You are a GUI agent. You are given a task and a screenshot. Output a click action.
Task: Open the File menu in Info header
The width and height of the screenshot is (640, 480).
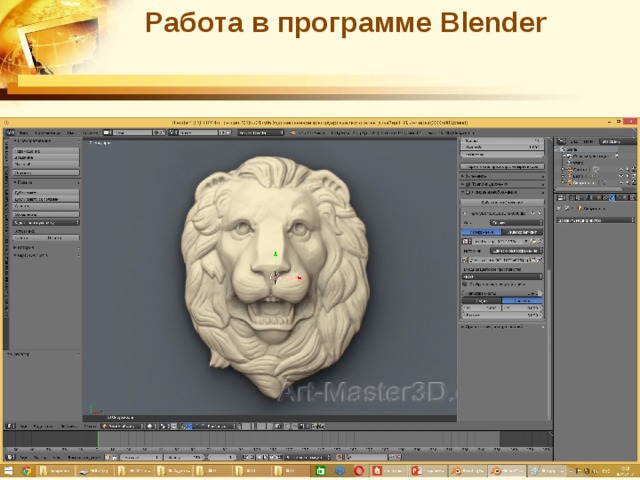pyautogui.click(x=23, y=133)
